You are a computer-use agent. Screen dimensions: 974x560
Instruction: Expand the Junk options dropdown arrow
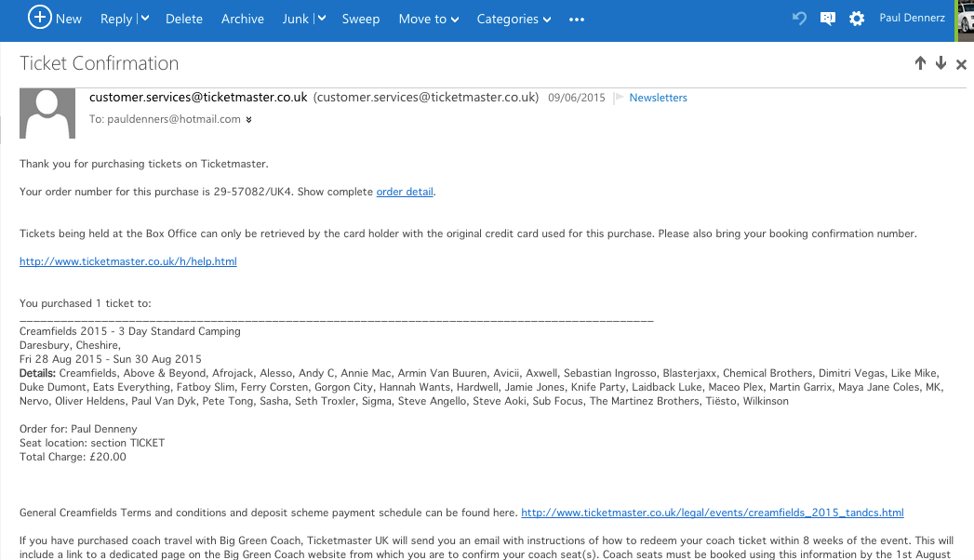pyautogui.click(x=321, y=19)
